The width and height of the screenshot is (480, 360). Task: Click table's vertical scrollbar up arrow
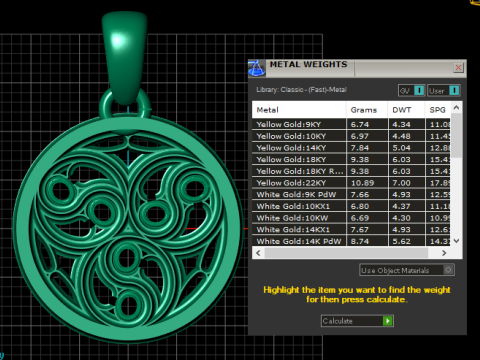[x=457, y=108]
